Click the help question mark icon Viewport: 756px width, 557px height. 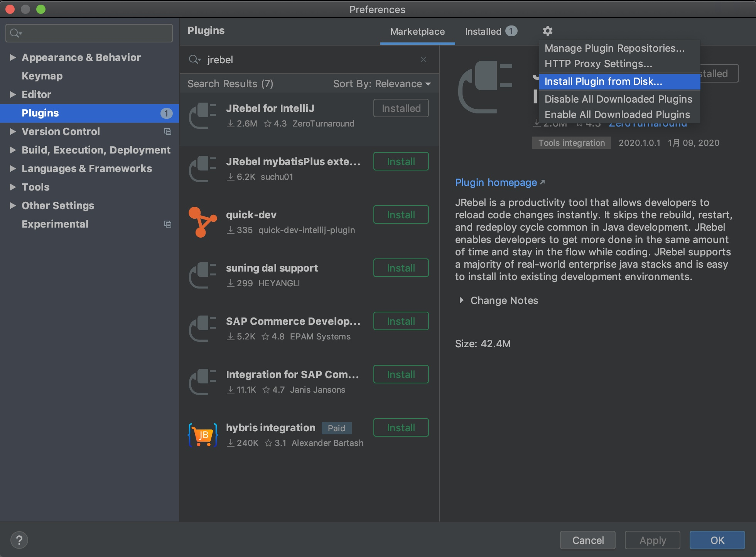(19, 540)
